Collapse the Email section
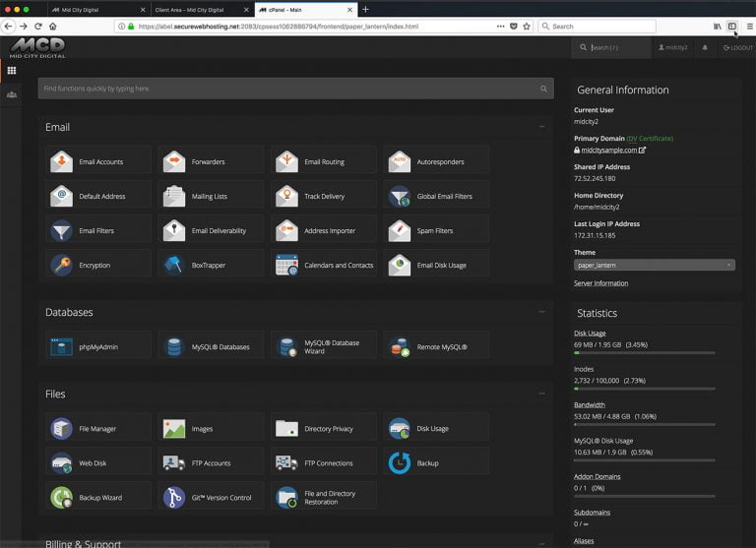This screenshot has width=756, height=548. [x=541, y=127]
